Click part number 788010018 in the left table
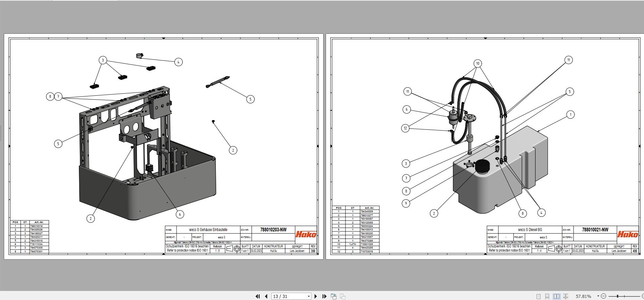 coord(36,226)
